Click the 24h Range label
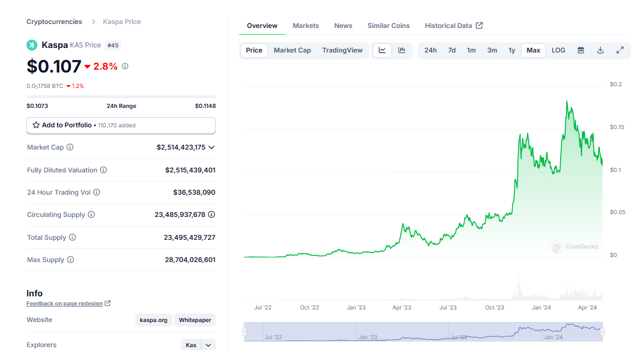Viewport: 644px width, 350px height. (x=122, y=106)
